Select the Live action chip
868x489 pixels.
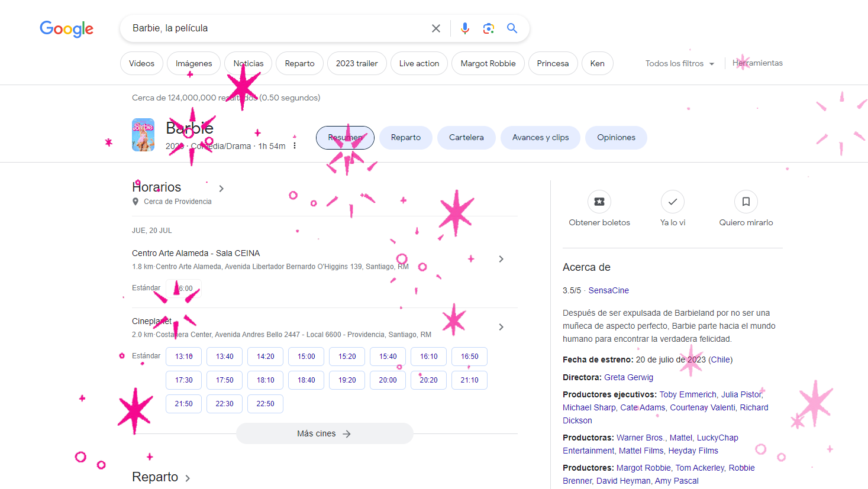[x=419, y=63]
